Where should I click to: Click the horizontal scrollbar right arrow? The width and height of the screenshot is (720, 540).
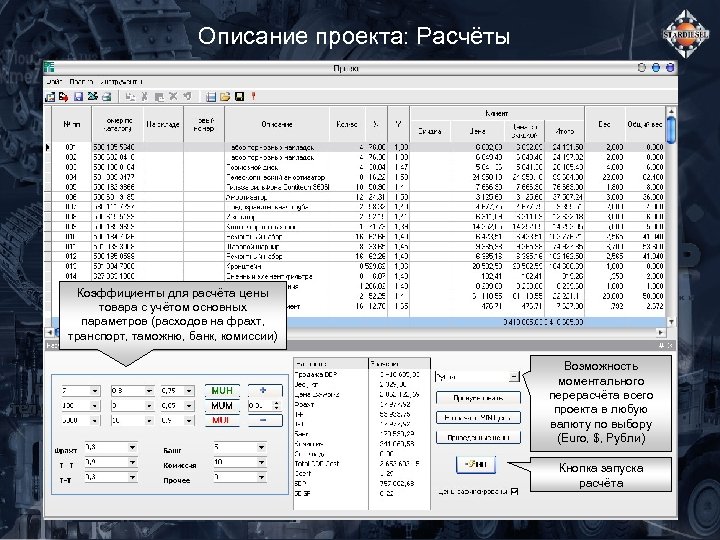point(661,332)
